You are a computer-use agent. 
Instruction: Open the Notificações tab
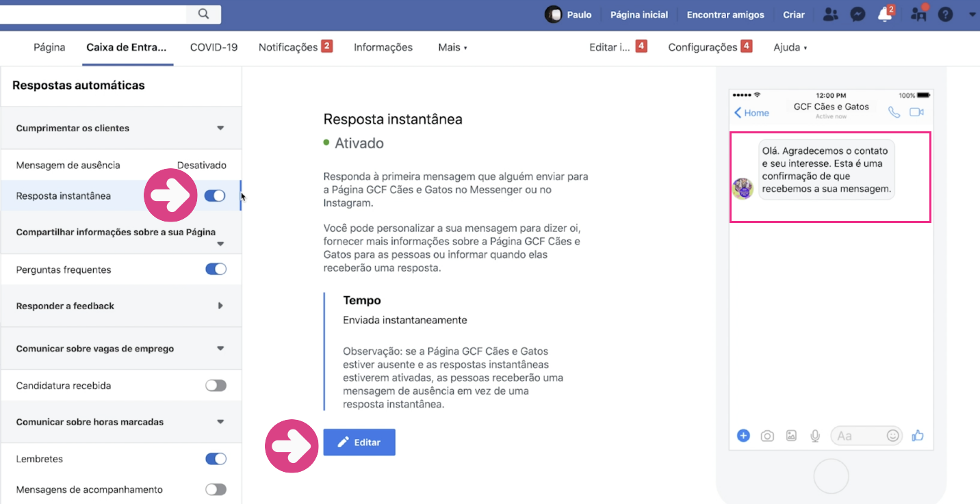coord(295,47)
